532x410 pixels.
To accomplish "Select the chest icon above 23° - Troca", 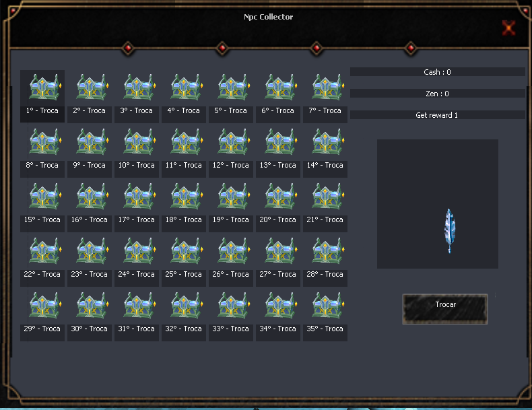I will 92,251.
